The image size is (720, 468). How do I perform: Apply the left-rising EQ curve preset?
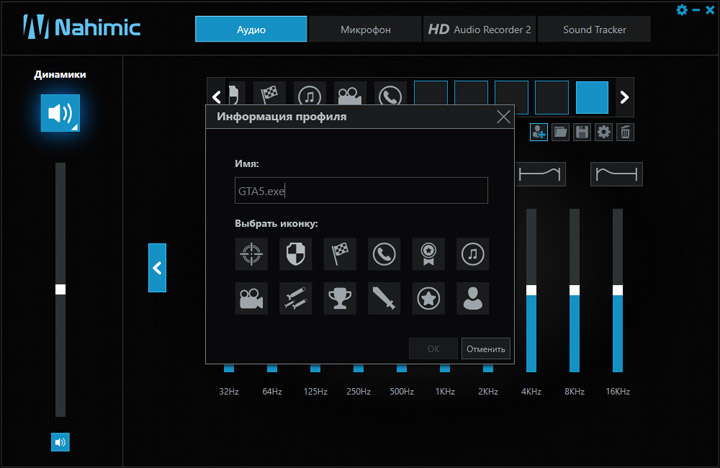pyautogui.click(x=616, y=174)
